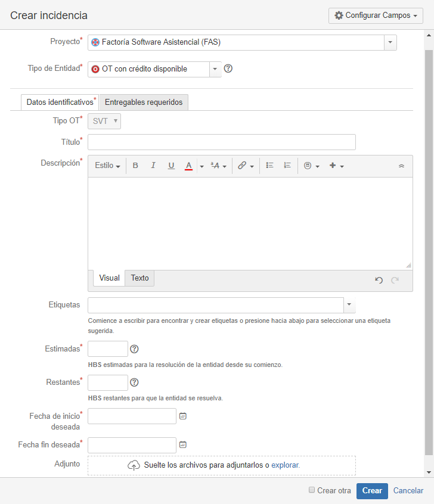Toggle italic formatting in description toolbar
The width and height of the screenshot is (434, 504).
[x=153, y=166]
